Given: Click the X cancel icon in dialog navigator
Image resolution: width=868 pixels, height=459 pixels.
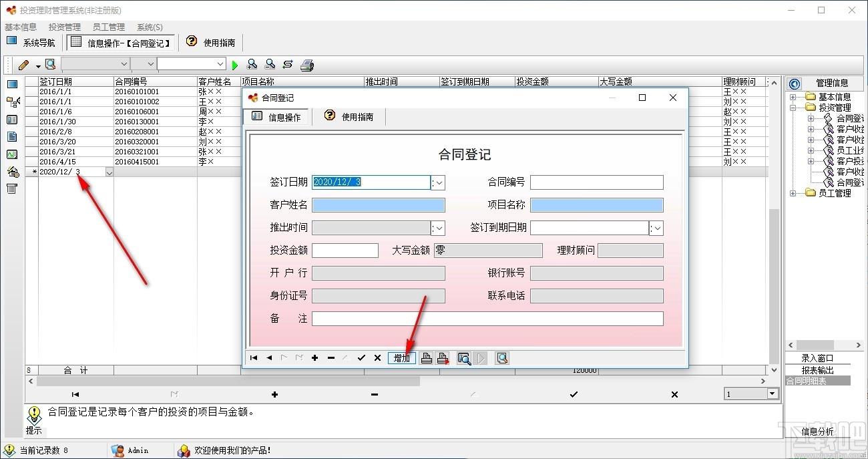Looking at the screenshot, I should pos(377,358).
